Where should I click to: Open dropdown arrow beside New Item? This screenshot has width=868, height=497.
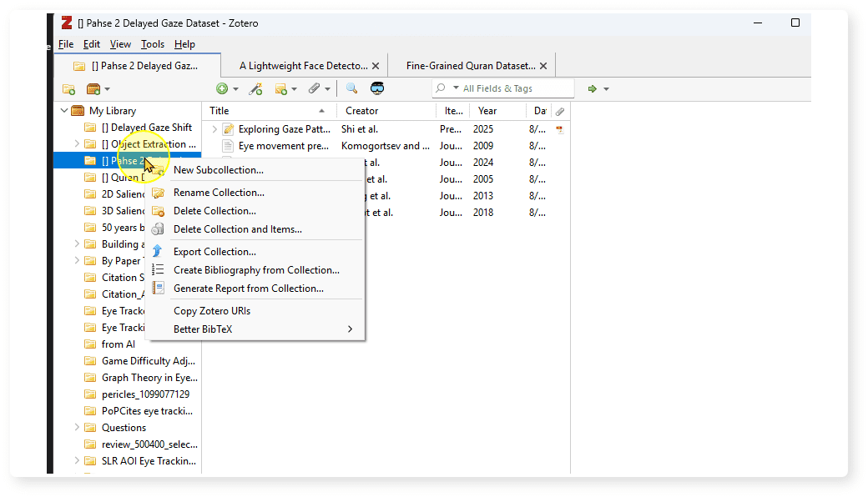coord(236,89)
